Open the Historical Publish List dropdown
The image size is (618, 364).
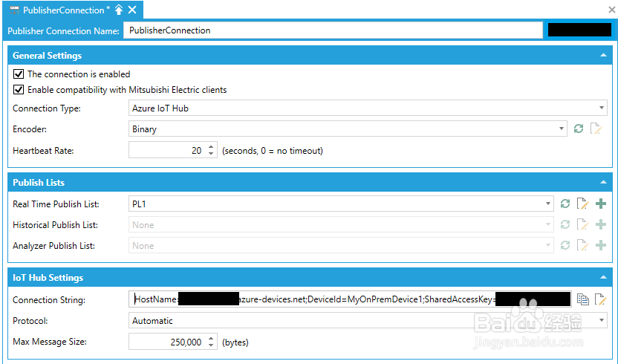click(548, 225)
